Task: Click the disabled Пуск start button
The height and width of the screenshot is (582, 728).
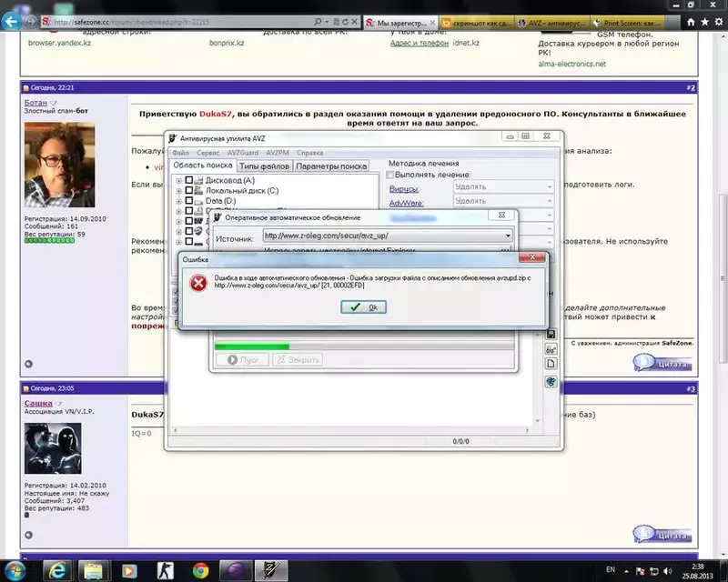Action: [x=242, y=359]
